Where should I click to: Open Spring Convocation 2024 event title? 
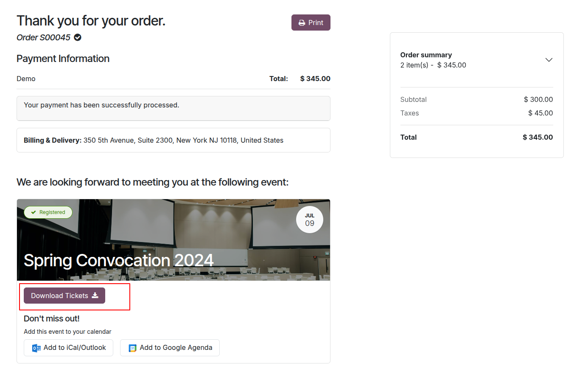point(118,260)
